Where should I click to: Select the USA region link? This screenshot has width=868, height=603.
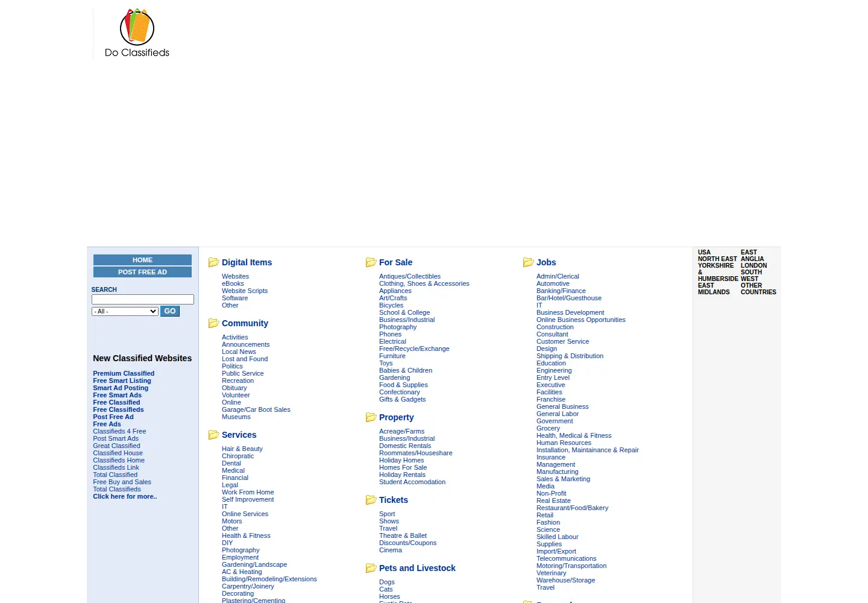tap(704, 252)
